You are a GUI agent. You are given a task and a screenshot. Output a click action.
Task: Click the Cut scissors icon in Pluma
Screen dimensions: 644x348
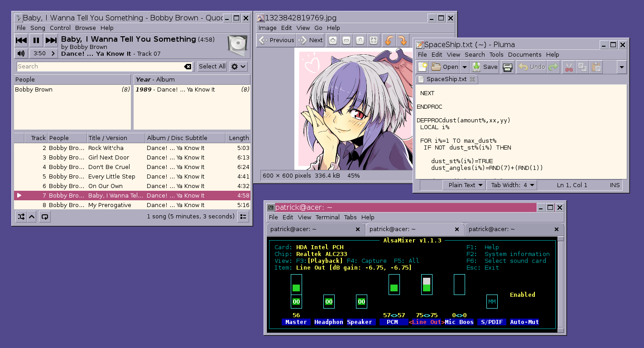click(569, 67)
